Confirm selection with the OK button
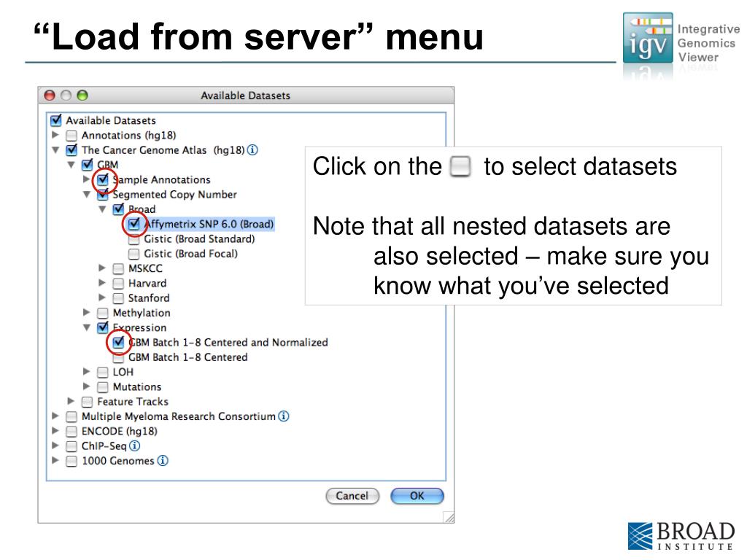This screenshot has width=747, height=560. coord(417,496)
